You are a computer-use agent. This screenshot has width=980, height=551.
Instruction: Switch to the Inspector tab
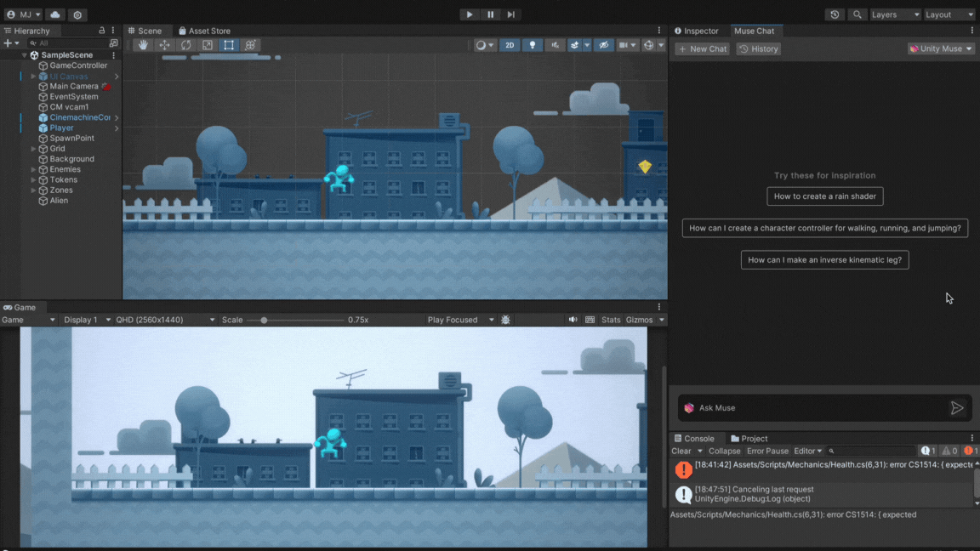[697, 31]
